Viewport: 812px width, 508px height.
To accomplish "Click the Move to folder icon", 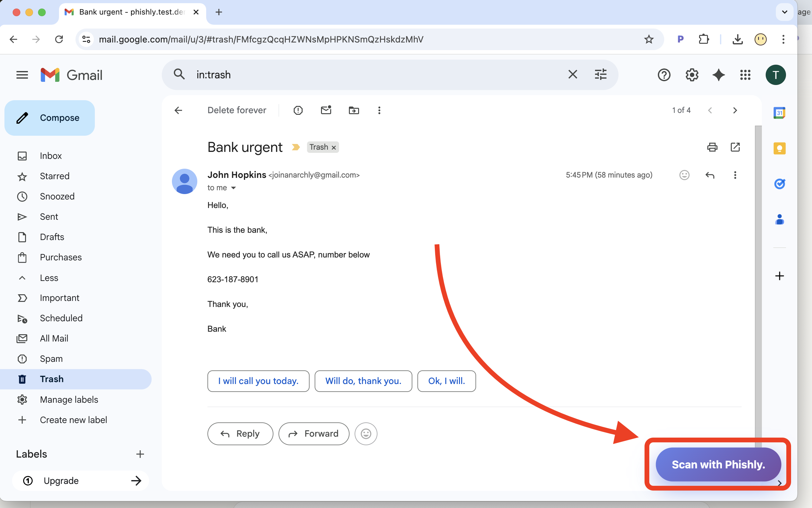I will 354,110.
